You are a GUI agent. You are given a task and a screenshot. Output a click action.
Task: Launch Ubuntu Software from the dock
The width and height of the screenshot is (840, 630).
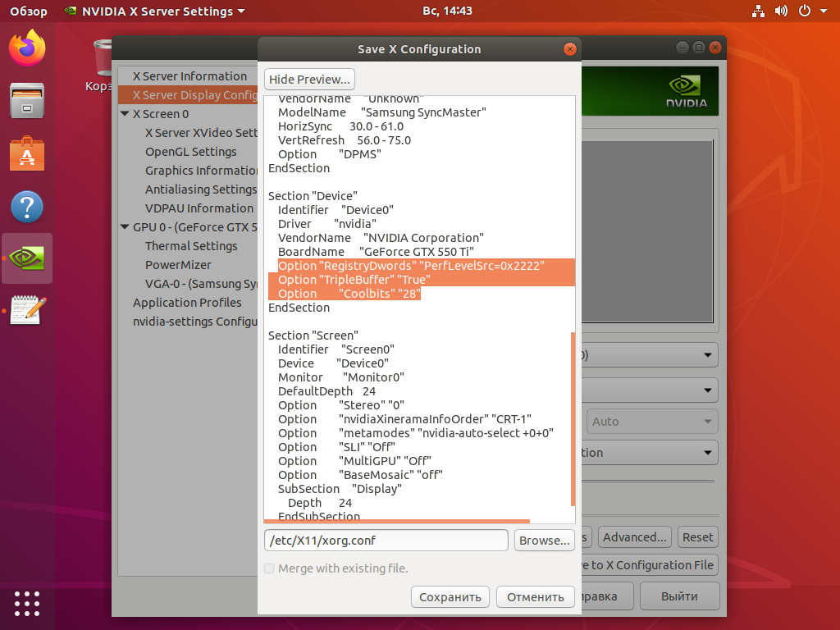click(x=27, y=153)
